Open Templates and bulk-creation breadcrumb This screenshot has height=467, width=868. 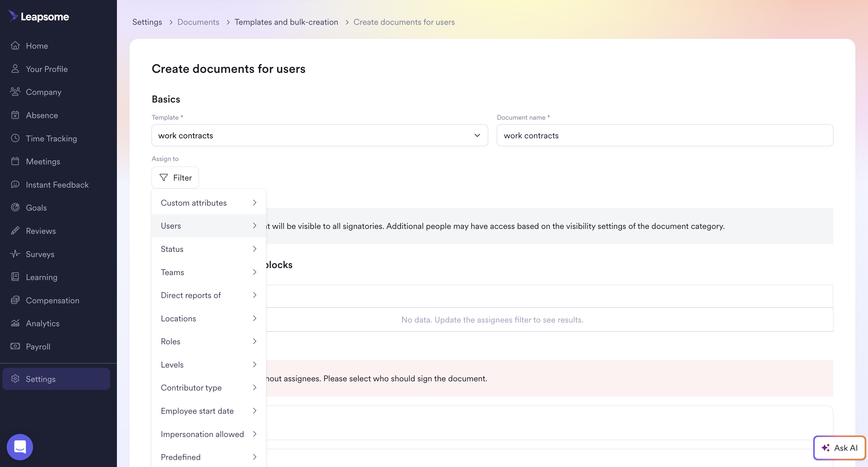pos(286,22)
